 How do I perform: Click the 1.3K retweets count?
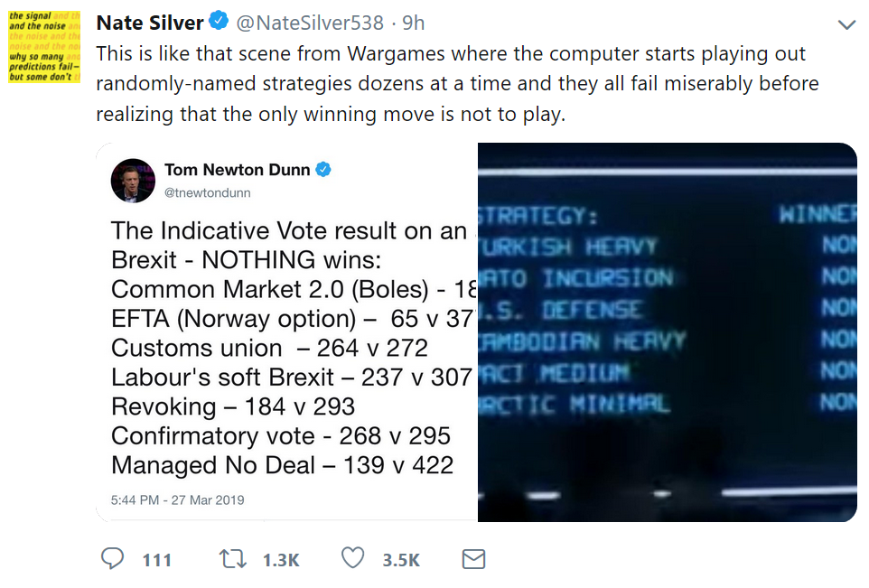pyautogui.click(x=280, y=560)
